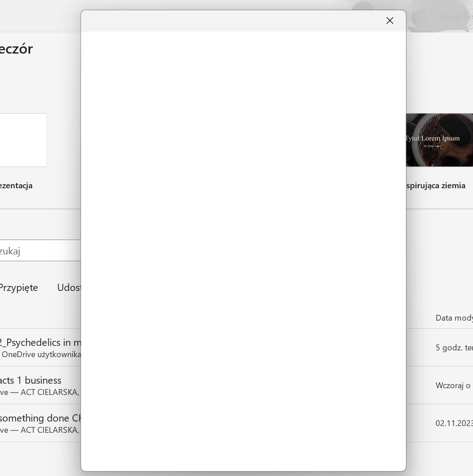Close the blank dialog with the X button
The image size is (473, 476).
coord(390,21)
